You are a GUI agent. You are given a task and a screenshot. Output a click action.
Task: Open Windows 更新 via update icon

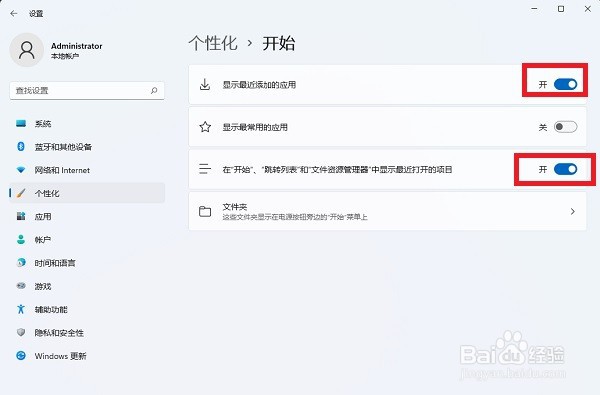(x=21, y=356)
